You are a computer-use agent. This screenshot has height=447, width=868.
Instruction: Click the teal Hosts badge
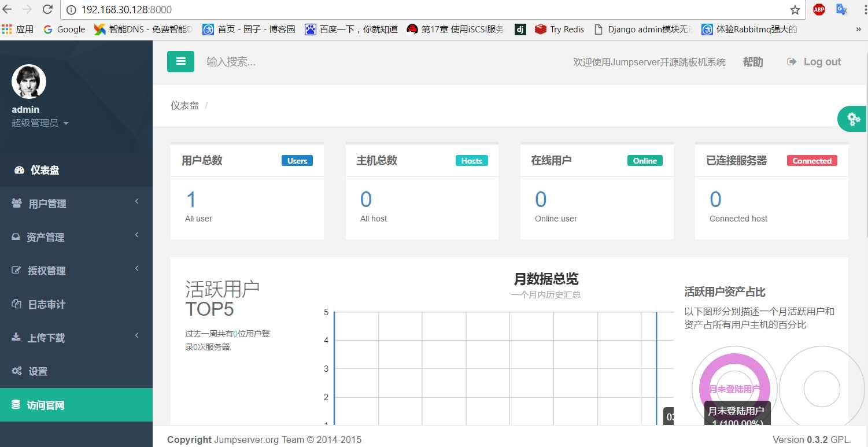[x=472, y=161]
